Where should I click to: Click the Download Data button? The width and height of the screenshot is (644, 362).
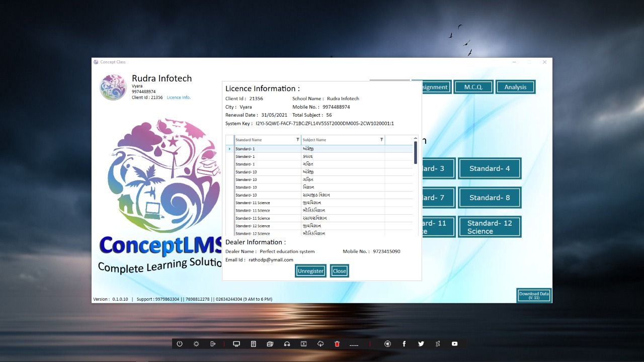coord(534,296)
